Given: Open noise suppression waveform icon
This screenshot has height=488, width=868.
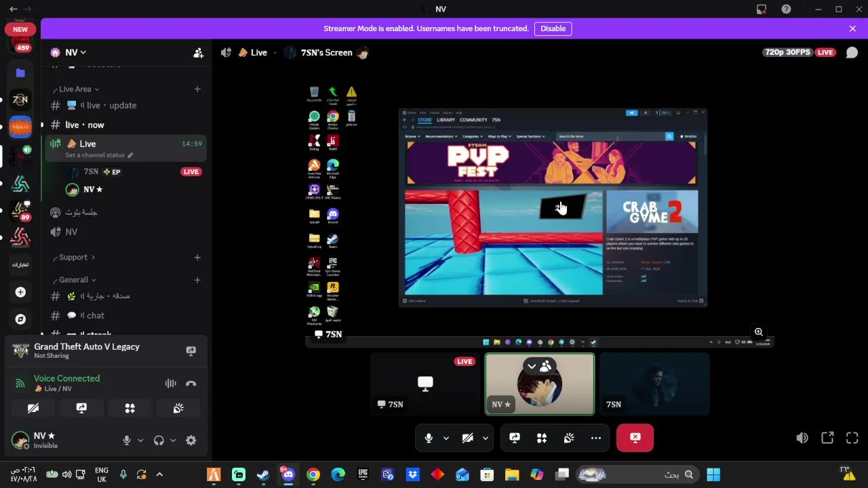Looking at the screenshot, I should pyautogui.click(x=170, y=384).
